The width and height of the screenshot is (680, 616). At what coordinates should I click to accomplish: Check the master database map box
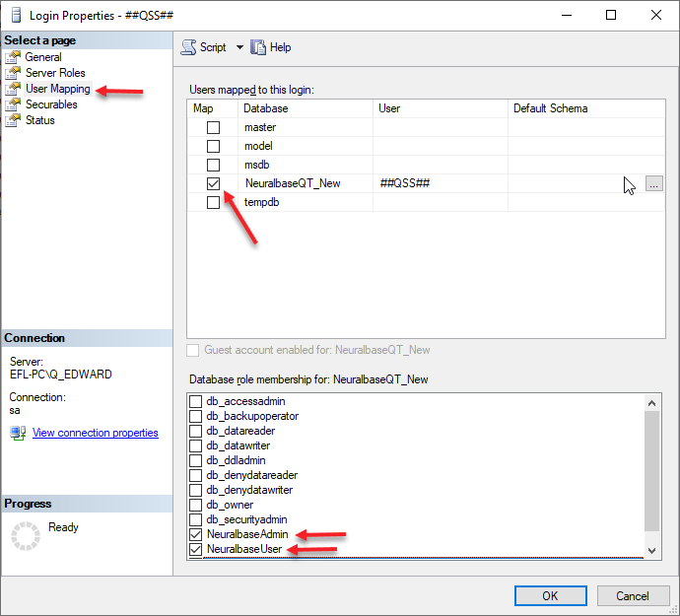tap(213, 127)
